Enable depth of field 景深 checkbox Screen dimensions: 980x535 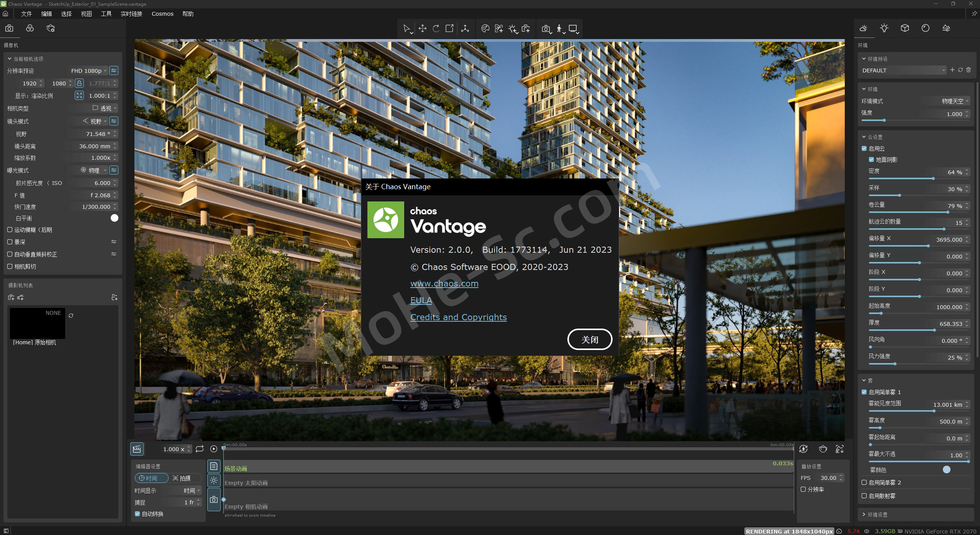[x=10, y=242]
